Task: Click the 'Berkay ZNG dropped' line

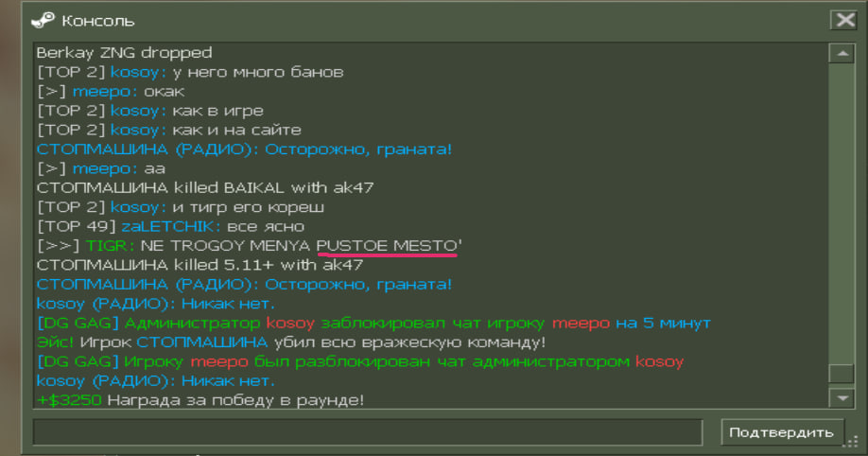Action: (x=124, y=53)
